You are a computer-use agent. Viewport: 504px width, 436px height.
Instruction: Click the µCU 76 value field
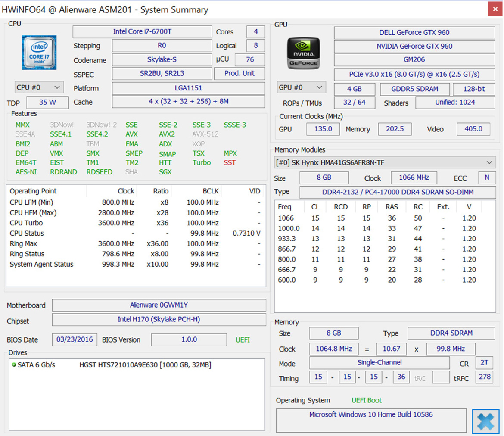coord(250,59)
